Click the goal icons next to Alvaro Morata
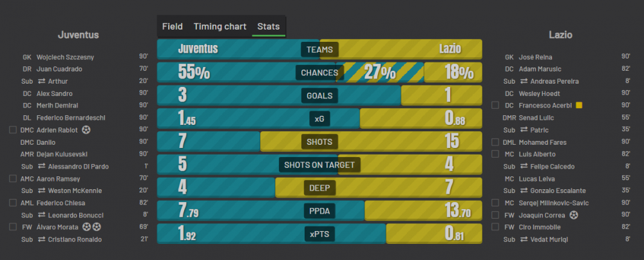The width and height of the screenshot is (644, 260). 91,227
